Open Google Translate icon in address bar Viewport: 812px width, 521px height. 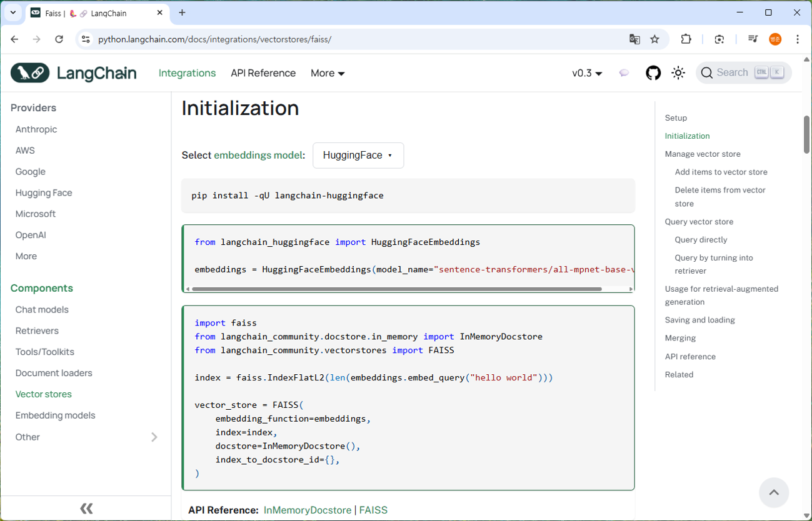[634, 39]
